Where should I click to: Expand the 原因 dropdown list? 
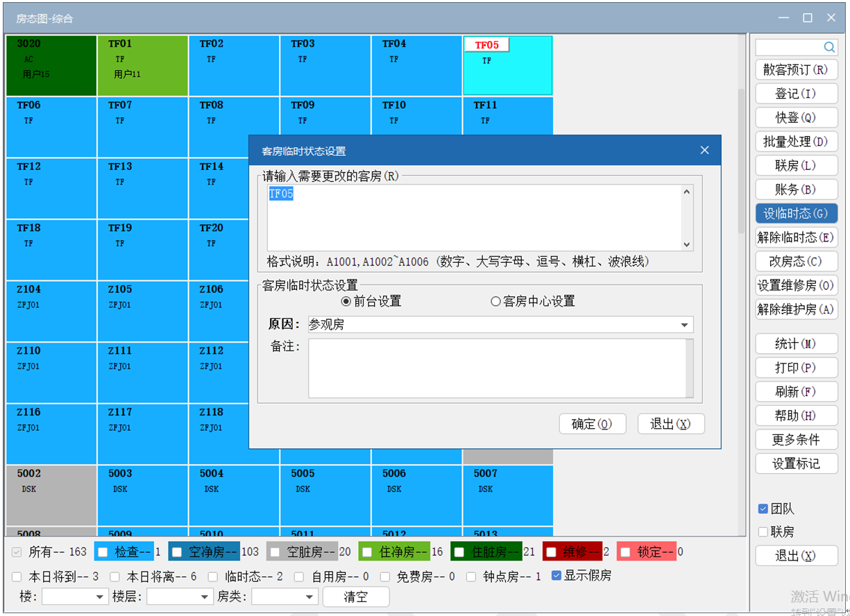tap(684, 325)
